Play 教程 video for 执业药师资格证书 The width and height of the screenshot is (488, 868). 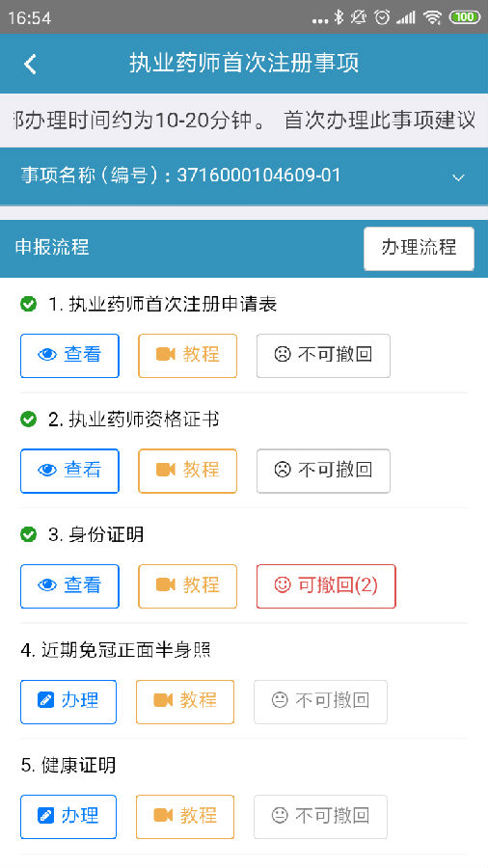coord(187,471)
